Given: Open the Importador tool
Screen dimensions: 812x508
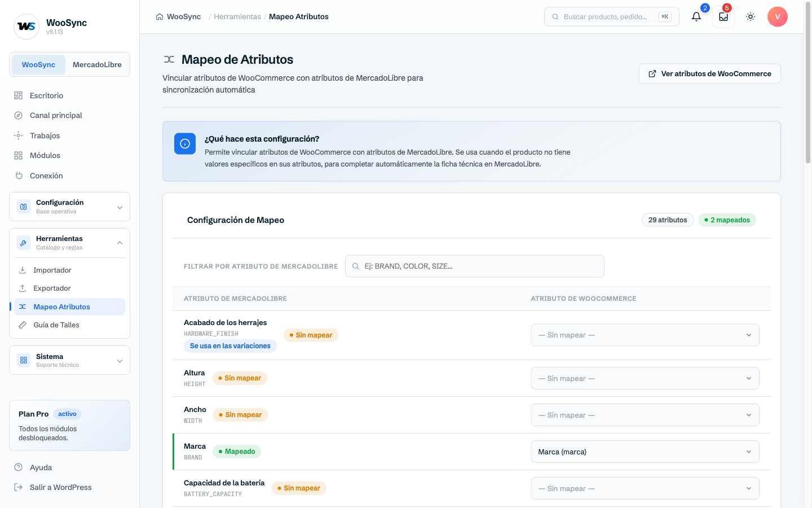Looking at the screenshot, I should click(x=70, y=270).
